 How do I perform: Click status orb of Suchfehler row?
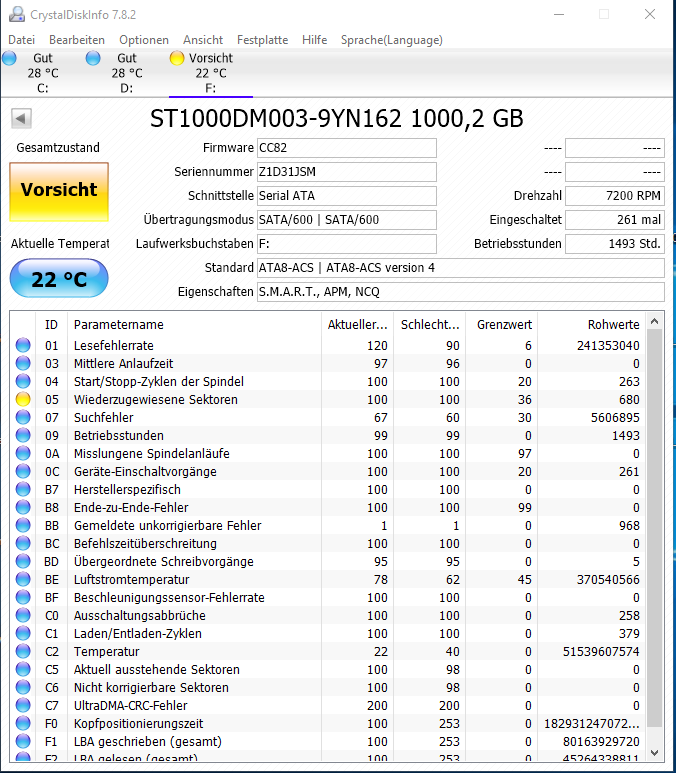coord(23,418)
